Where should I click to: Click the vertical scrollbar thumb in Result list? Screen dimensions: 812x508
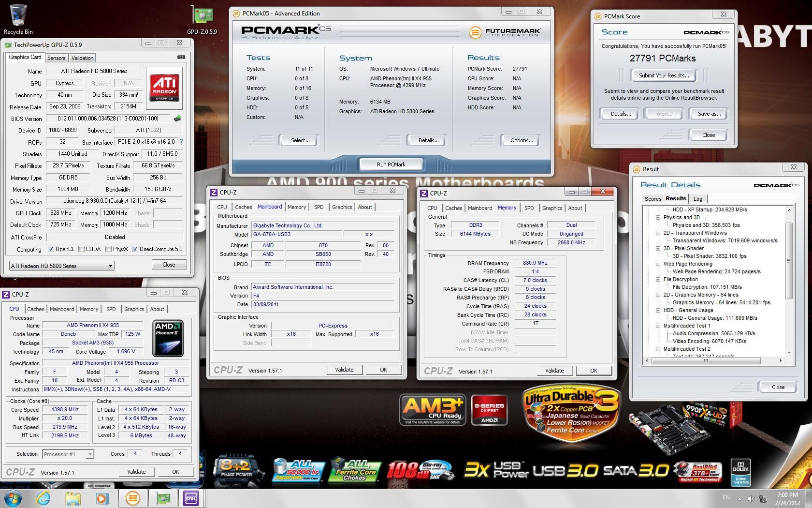[789, 261]
